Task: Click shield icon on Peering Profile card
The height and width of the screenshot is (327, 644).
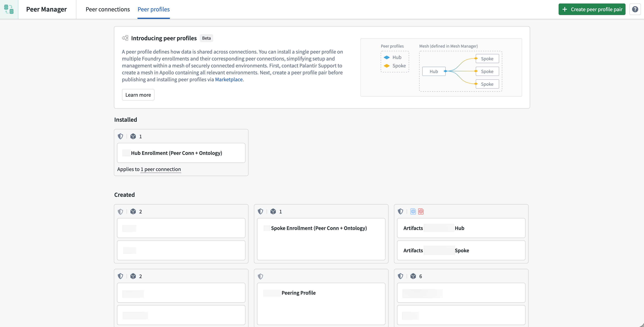Action: coord(260,276)
